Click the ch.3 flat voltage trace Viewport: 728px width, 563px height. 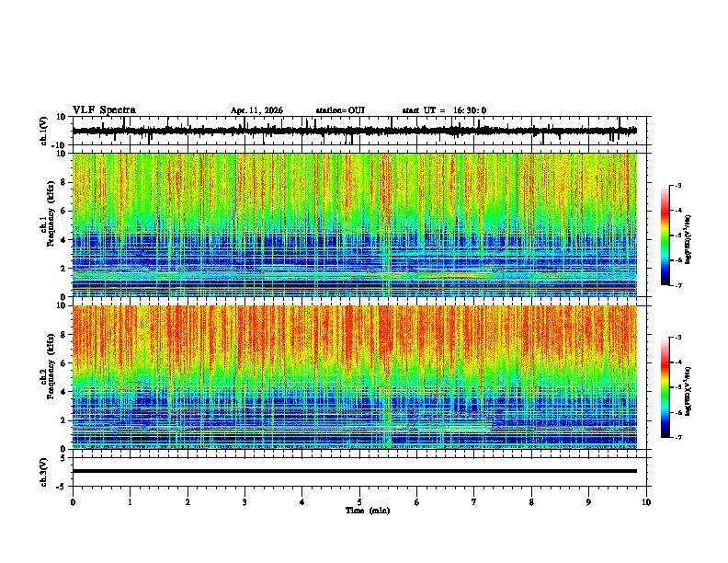(x=354, y=471)
